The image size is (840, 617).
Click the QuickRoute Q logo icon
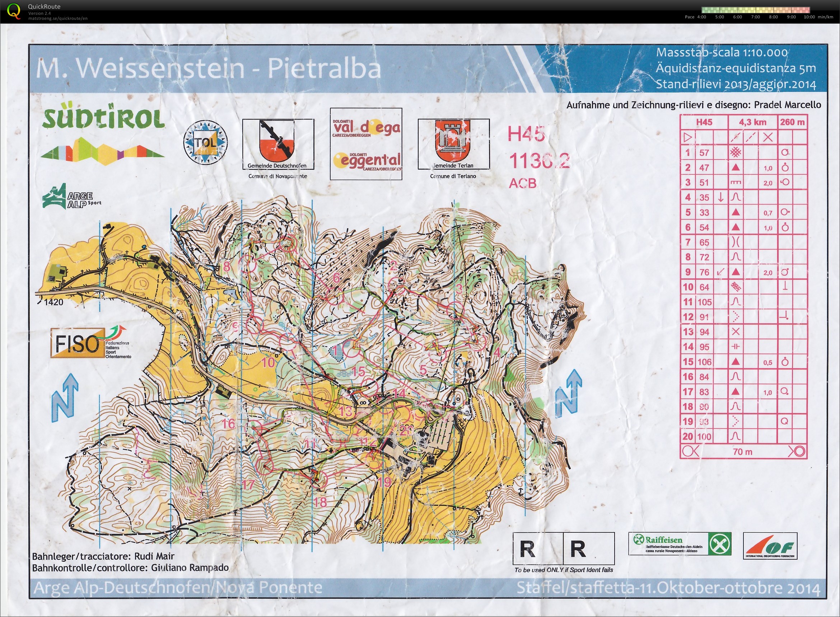point(14,11)
